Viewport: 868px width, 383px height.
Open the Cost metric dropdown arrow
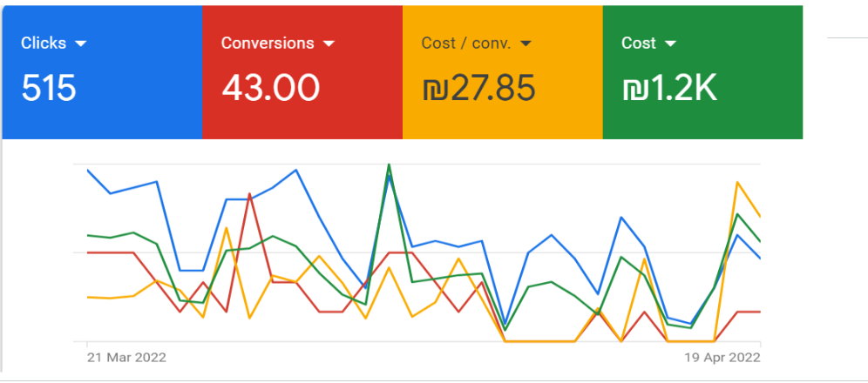pyautogui.click(x=670, y=44)
